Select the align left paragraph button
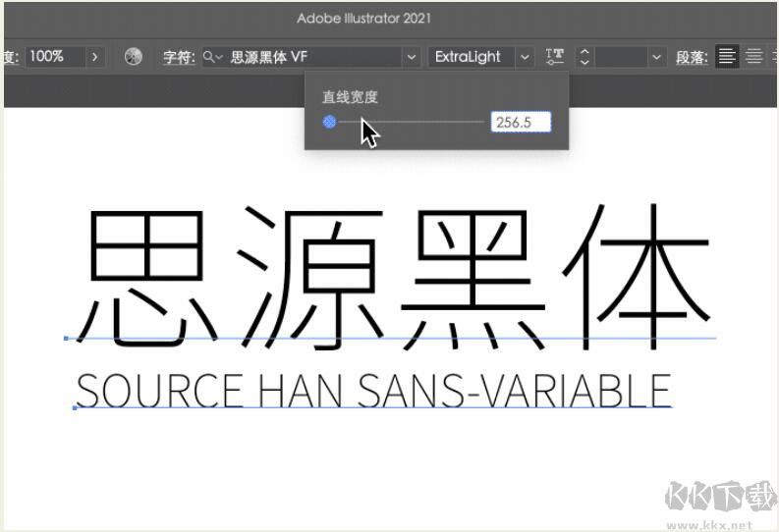 (x=727, y=57)
